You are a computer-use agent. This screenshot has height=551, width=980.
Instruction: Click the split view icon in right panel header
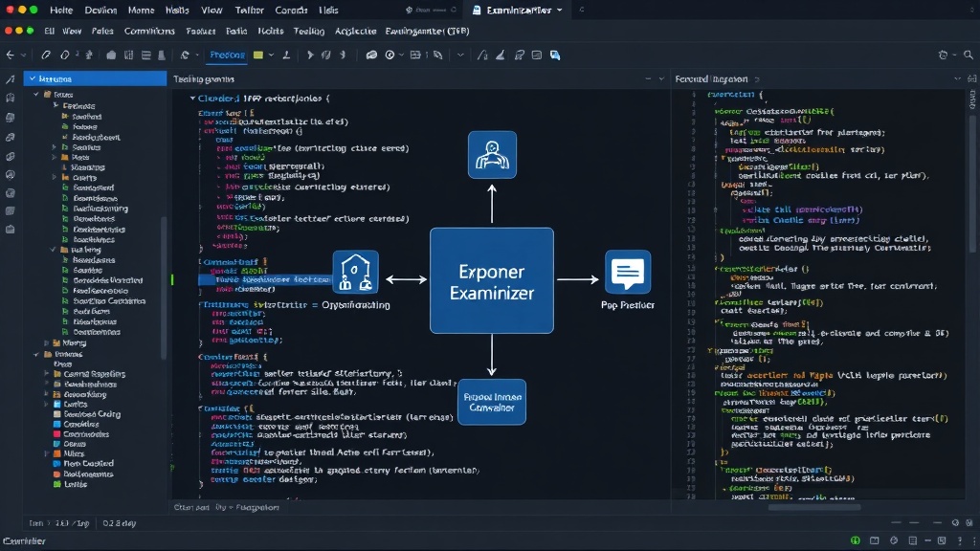click(x=972, y=78)
